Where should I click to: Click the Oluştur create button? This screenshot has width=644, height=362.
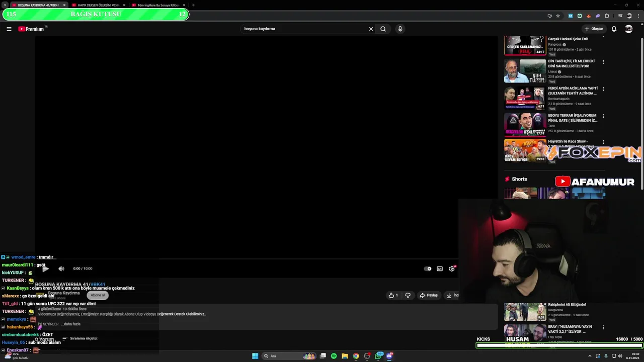[x=594, y=29]
